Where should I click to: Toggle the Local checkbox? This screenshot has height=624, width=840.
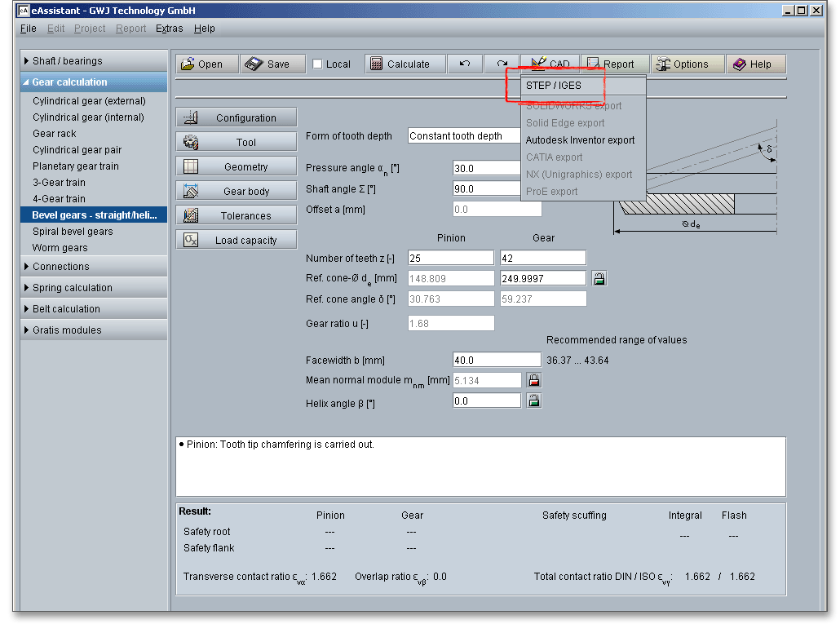coord(318,64)
